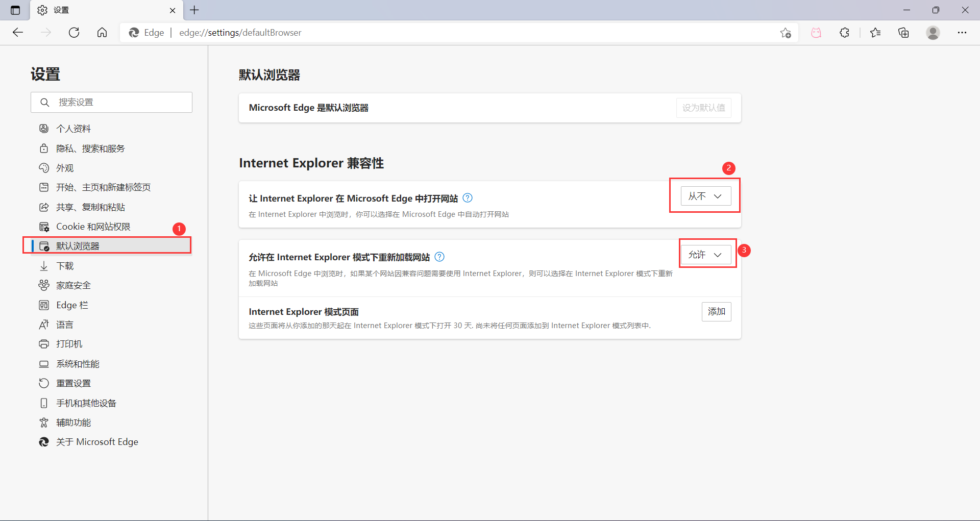Close the 设置 tab
Image resolution: width=980 pixels, height=521 pixels.
point(173,10)
